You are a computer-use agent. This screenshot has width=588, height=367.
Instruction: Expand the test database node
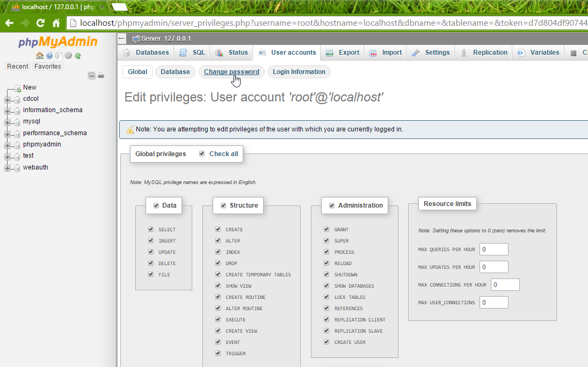(7, 157)
